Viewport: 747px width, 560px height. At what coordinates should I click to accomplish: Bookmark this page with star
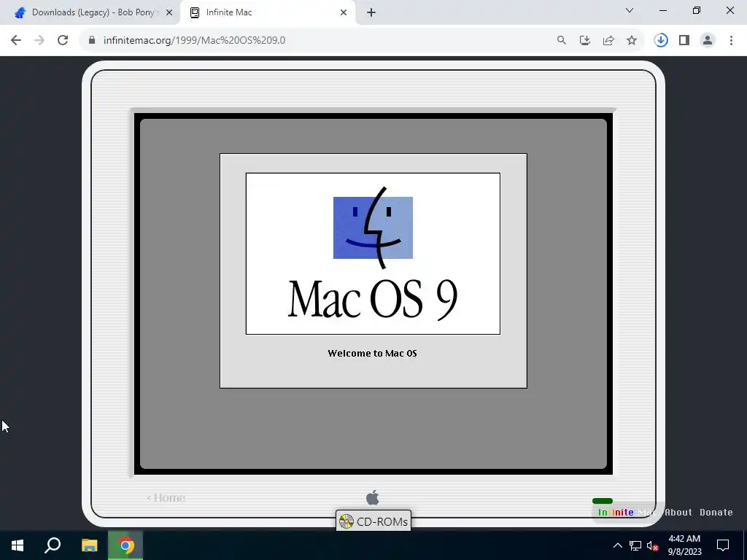pyautogui.click(x=632, y=40)
